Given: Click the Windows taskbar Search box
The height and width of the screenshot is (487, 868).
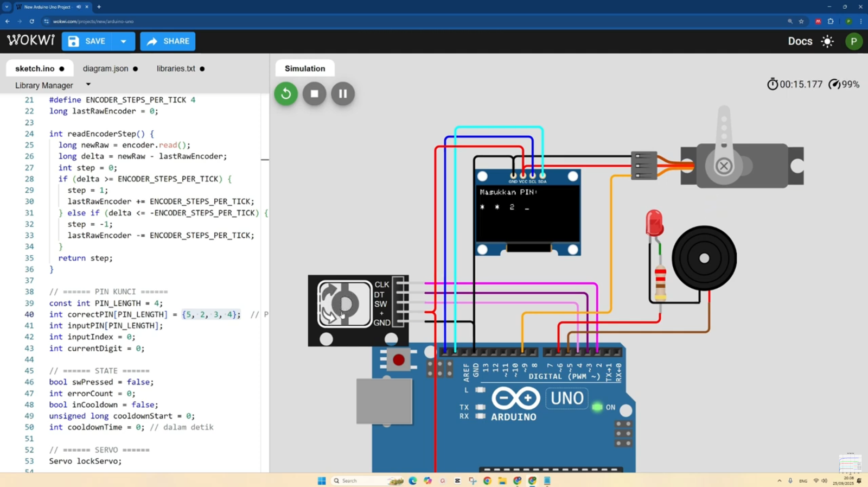Looking at the screenshot, I should [367, 480].
